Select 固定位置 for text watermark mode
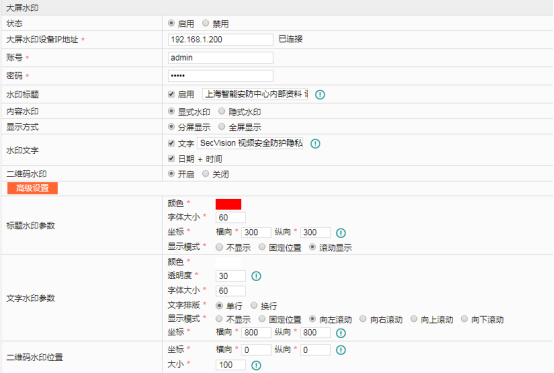This screenshot has width=554, height=373. (262, 319)
